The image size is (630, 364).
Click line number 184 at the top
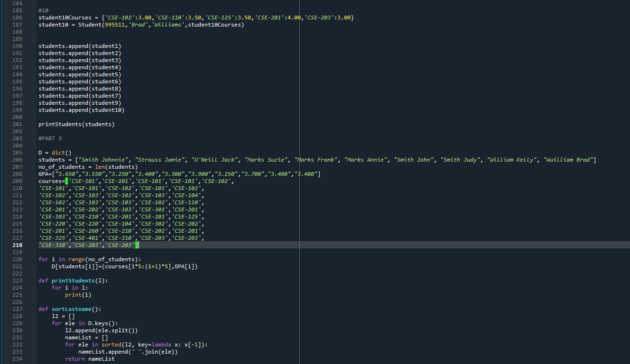coord(18,3)
